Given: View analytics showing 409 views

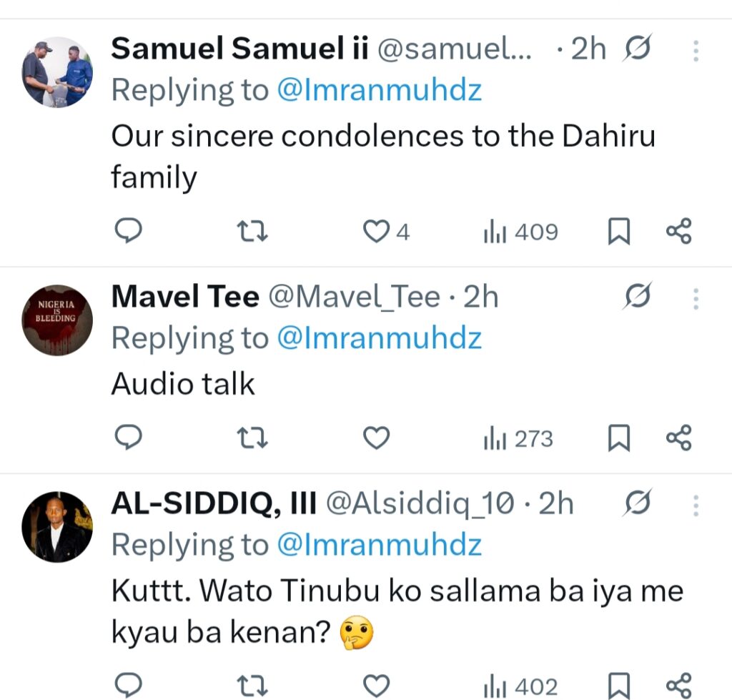Looking at the screenshot, I should 520,232.
